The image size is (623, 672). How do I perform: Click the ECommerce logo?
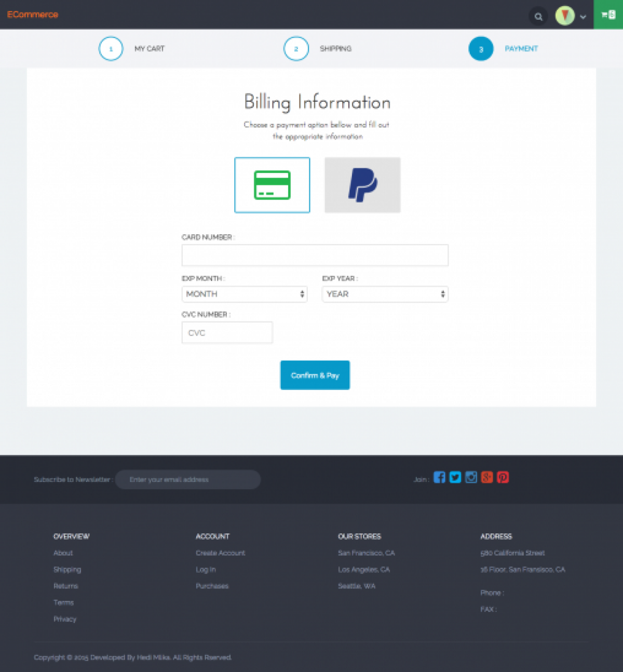click(x=32, y=15)
